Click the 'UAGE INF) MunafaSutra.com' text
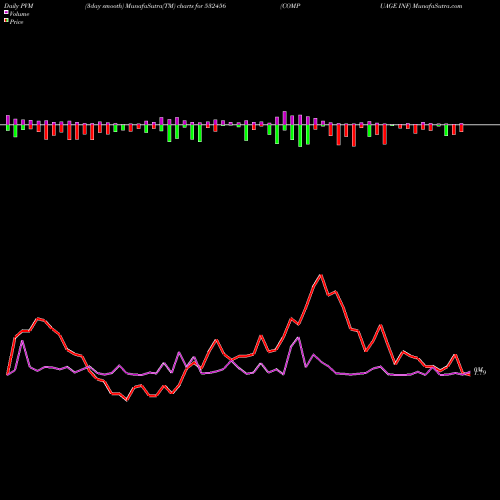The height and width of the screenshot is (500, 500). (421, 6)
